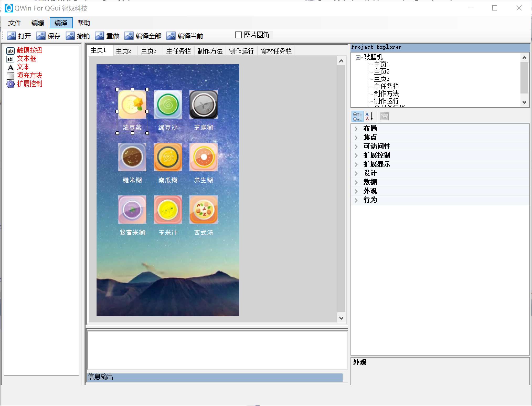Enable the 图片圆角 checkbox
Viewport: 532px width, 406px height.
tap(238, 35)
